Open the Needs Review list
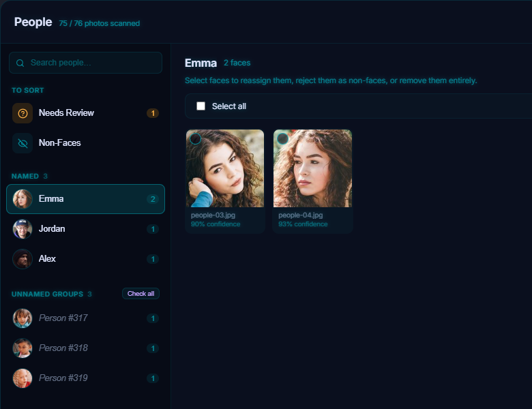This screenshot has width=532, height=409. click(85, 113)
